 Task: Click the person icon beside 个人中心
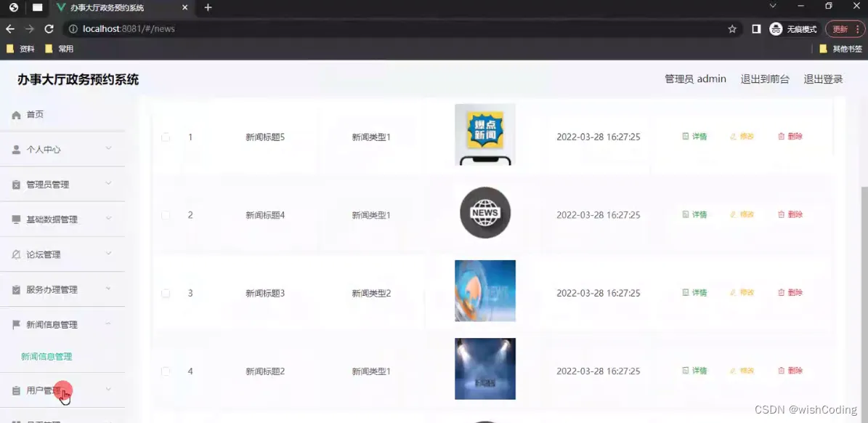(x=16, y=150)
